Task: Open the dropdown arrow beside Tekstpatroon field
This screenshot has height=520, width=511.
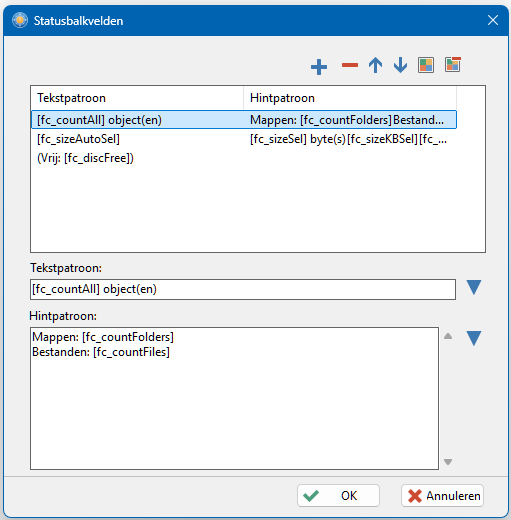Action: (474, 288)
